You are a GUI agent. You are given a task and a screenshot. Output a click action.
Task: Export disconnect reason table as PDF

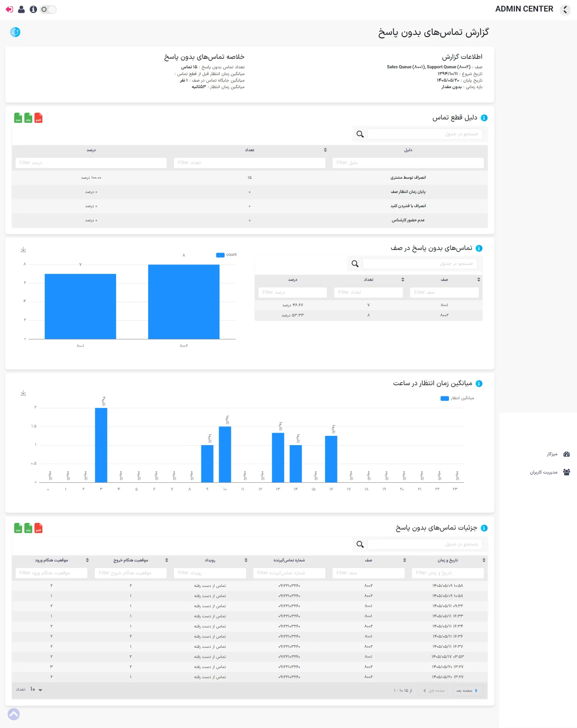38,118
